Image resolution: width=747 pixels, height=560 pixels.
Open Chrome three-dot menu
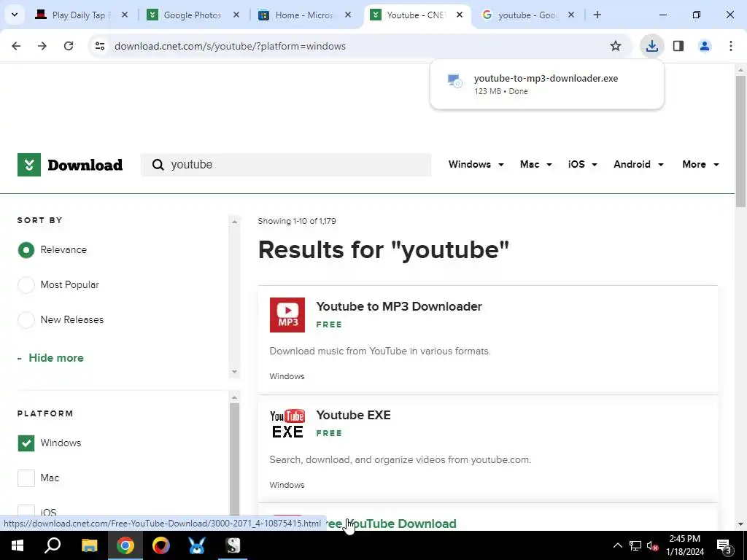731,46
